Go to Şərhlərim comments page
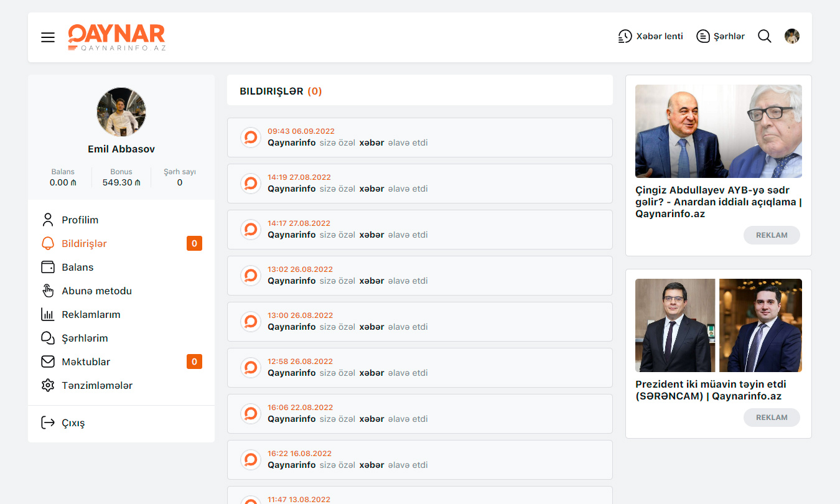This screenshot has width=840, height=504. click(85, 338)
